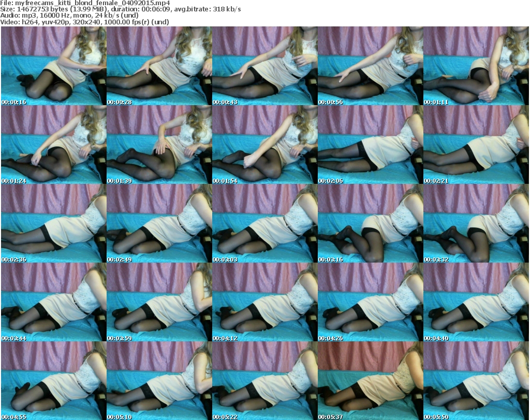Pick the preview frame at 00:03:16

tap(370, 224)
